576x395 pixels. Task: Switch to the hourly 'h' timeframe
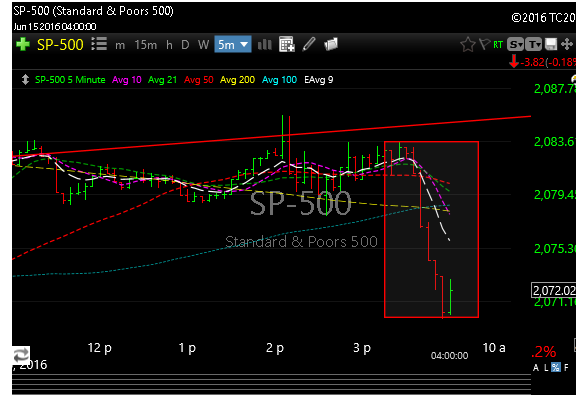pos(169,45)
